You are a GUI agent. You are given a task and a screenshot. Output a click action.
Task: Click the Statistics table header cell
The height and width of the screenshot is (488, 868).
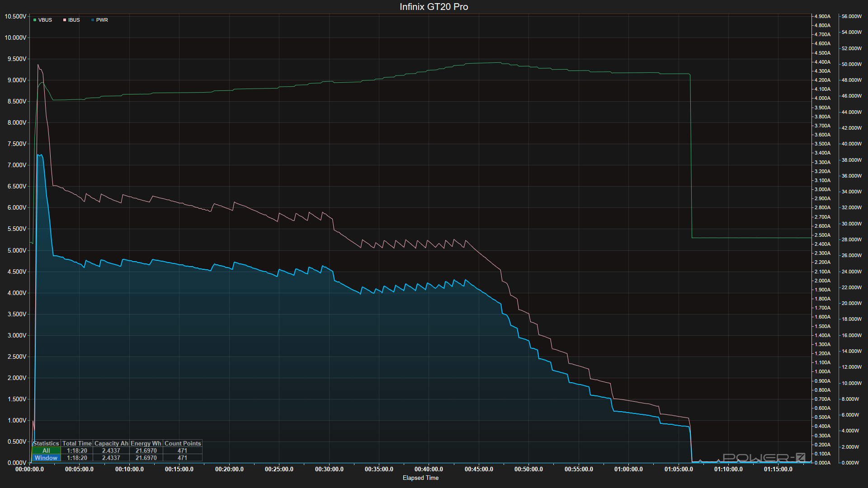(46, 443)
